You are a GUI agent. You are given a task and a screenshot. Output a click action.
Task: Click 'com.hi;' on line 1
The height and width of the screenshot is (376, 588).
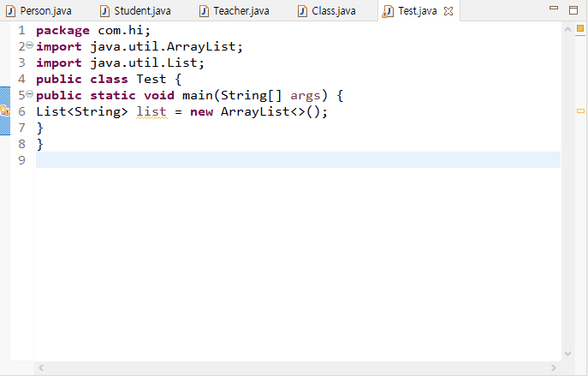(124, 30)
